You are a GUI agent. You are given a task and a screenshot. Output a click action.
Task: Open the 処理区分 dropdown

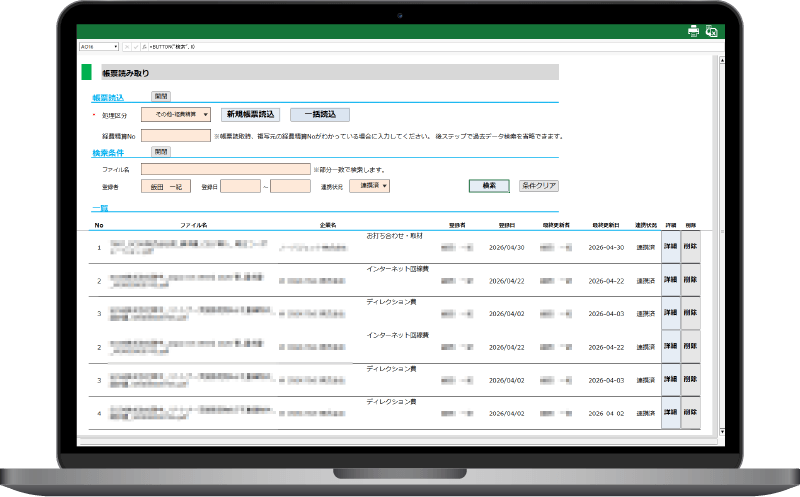point(176,114)
